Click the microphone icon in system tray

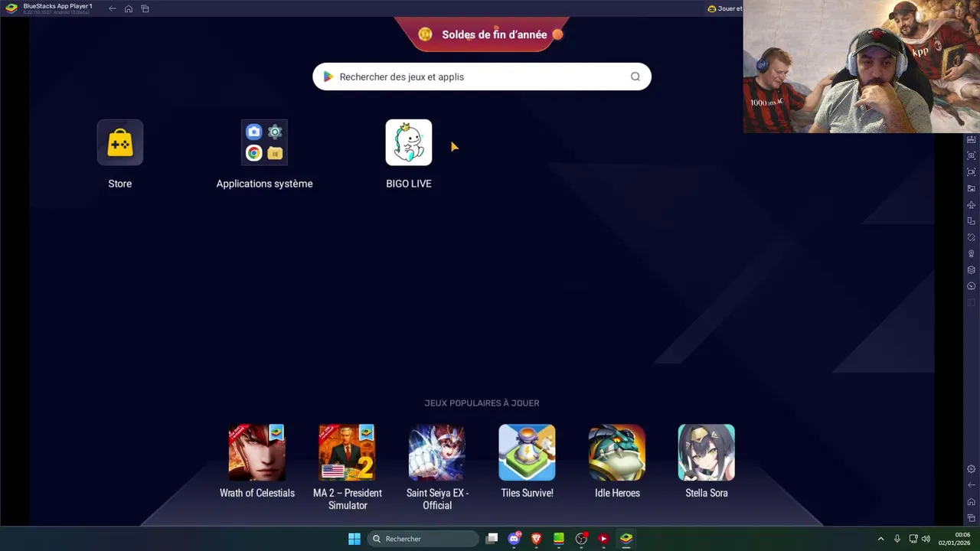(x=897, y=539)
